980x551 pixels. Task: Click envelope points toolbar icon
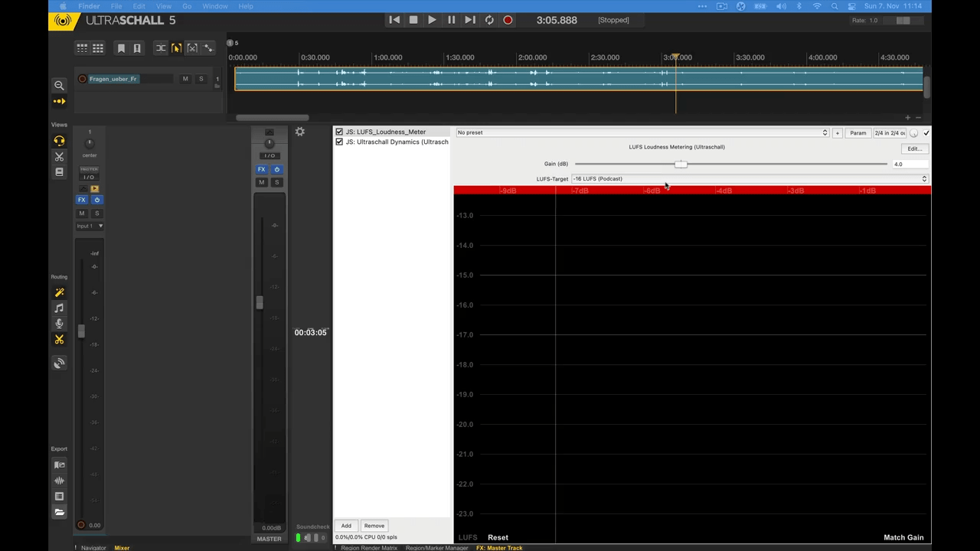tap(208, 48)
